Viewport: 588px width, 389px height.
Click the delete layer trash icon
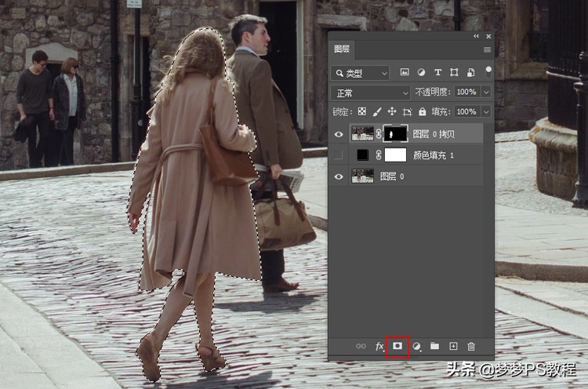(x=471, y=346)
